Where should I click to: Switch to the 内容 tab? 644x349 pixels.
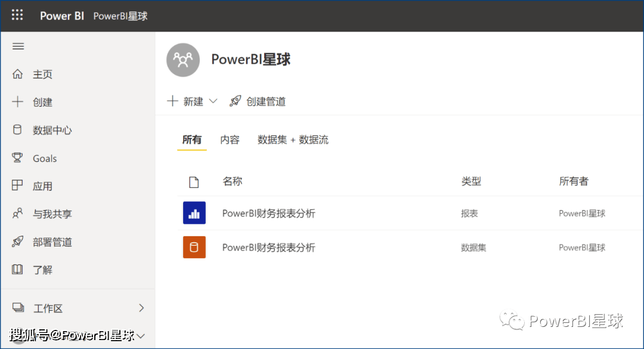[230, 140]
